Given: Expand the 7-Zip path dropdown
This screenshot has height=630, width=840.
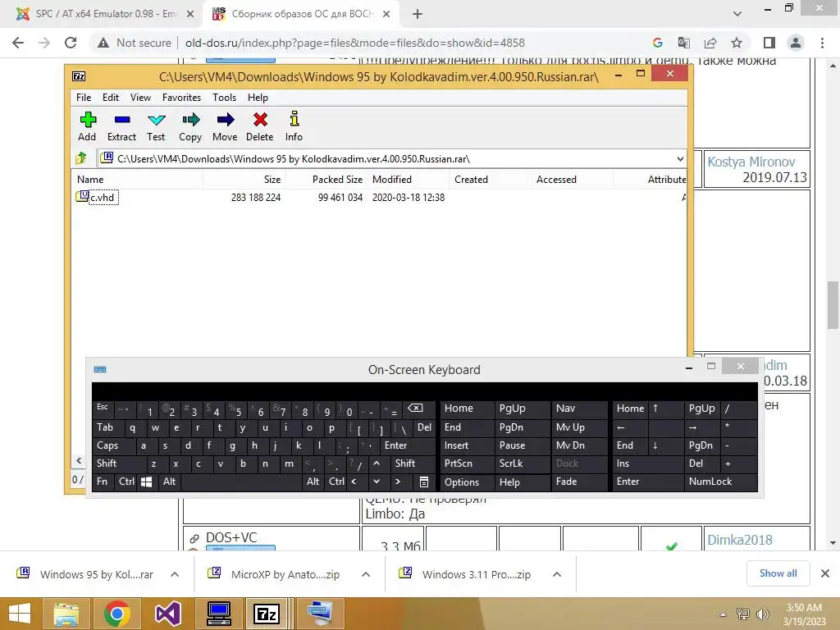Looking at the screenshot, I should 680,158.
